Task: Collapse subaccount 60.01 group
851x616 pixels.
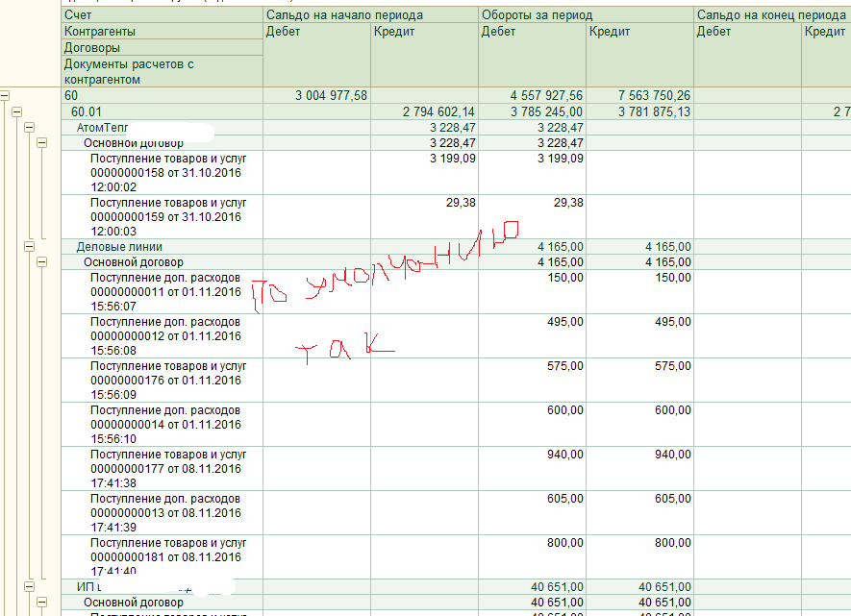Action: (x=16, y=112)
